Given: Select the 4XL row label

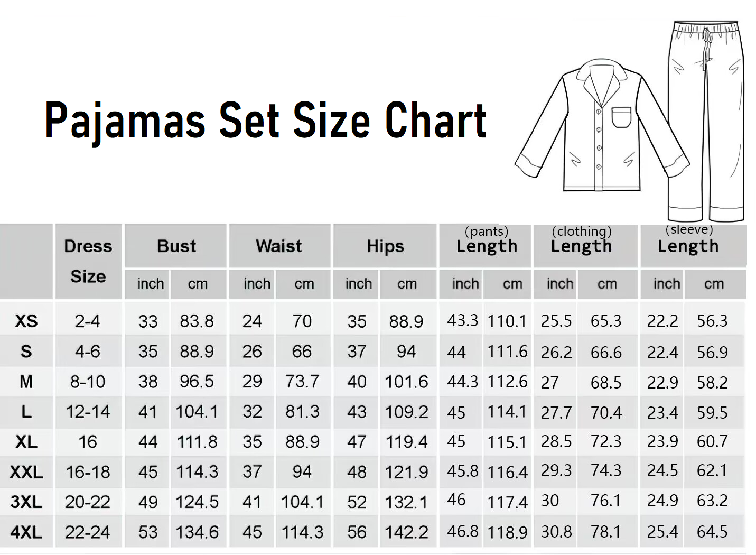Looking at the screenshot, I should pyautogui.click(x=26, y=532).
